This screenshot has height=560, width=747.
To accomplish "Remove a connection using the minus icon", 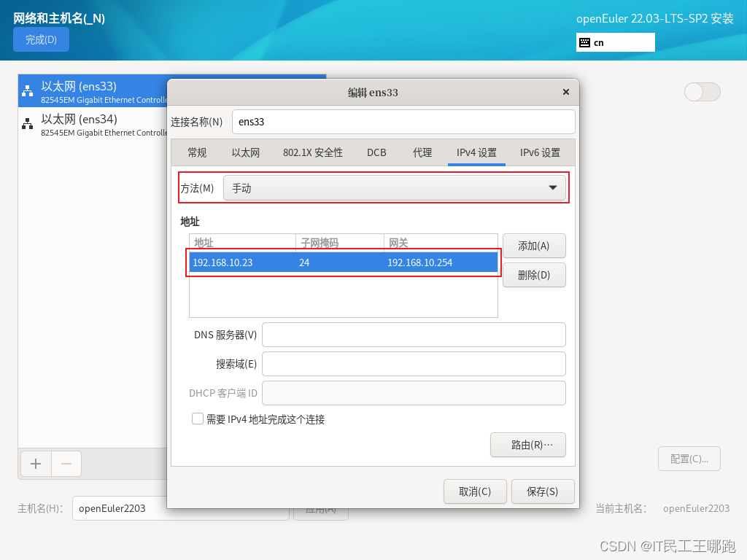I will coord(66,464).
